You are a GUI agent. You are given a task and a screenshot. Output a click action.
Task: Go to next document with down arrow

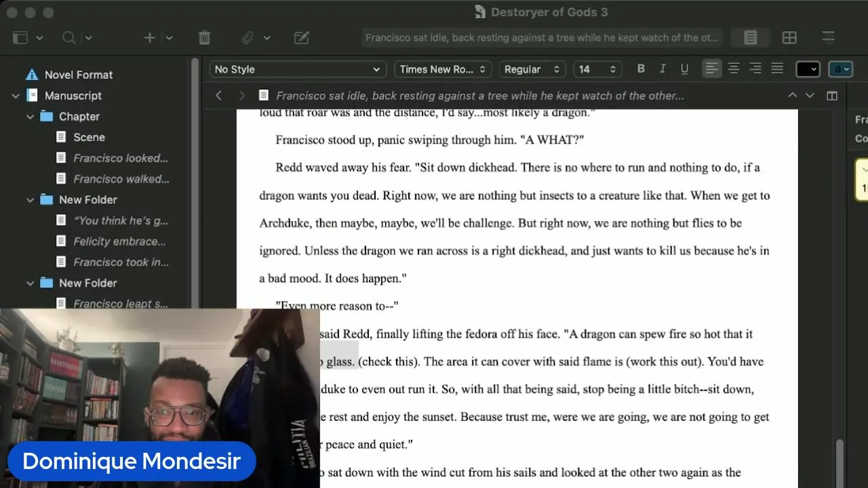pos(809,96)
